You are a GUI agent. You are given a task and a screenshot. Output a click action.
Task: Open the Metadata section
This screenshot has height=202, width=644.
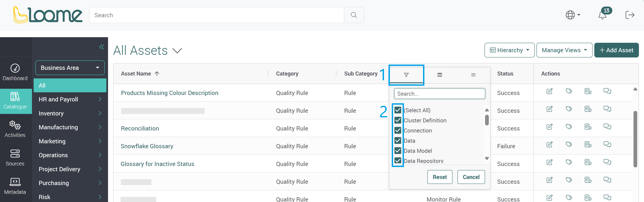tap(15, 186)
